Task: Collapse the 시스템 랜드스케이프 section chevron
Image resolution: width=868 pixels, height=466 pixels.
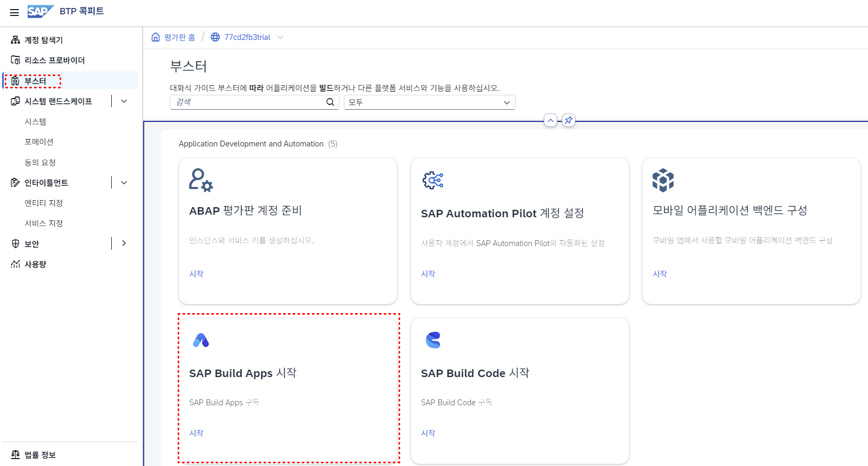Action: [124, 101]
